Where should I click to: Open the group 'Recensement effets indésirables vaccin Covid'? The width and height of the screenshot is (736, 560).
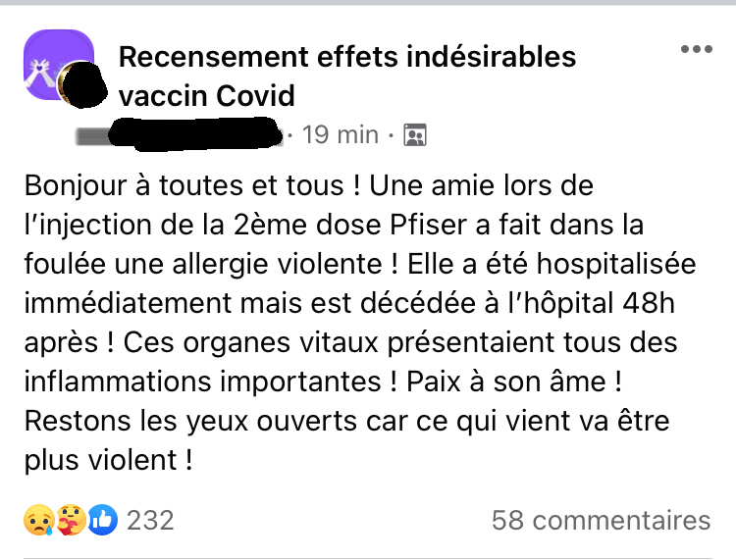point(346,76)
